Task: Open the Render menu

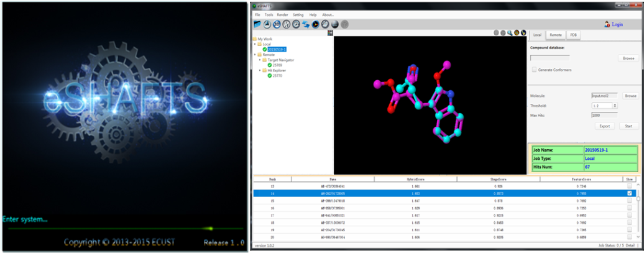Action: pos(282,14)
